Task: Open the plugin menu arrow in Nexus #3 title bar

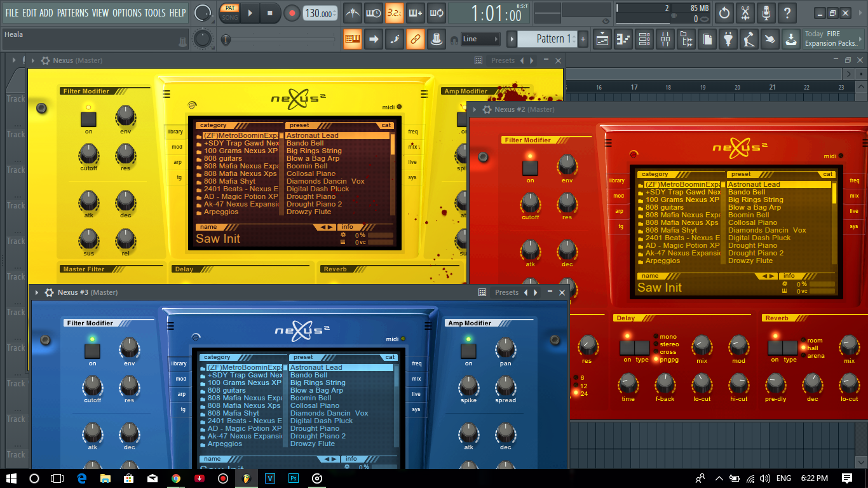Action: [x=36, y=292]
